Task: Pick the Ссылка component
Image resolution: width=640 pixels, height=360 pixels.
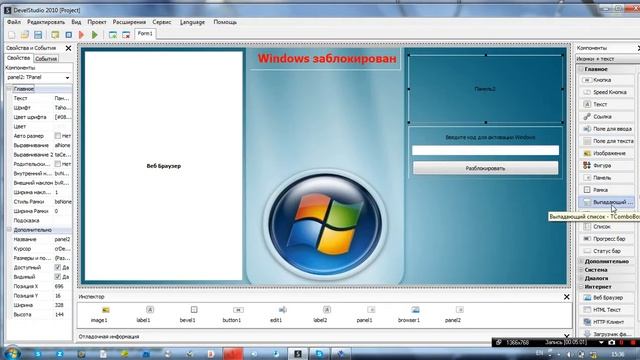Action: coord(607,117)
